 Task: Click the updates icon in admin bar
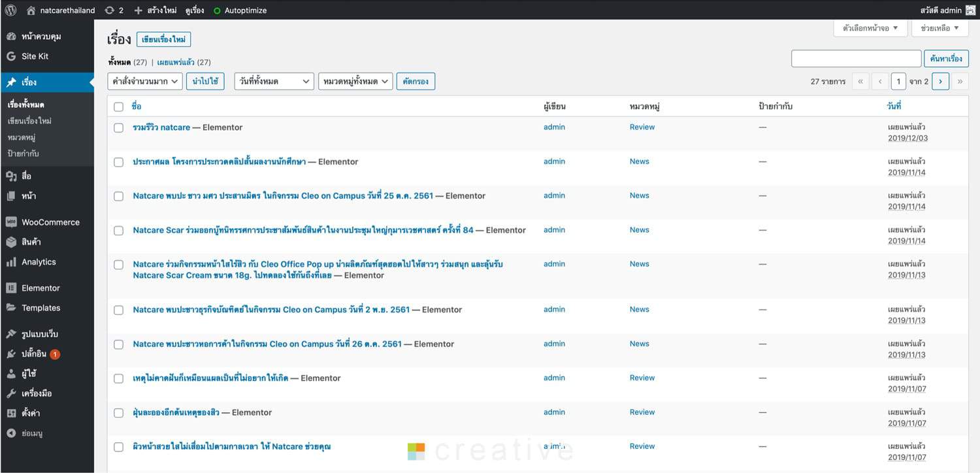(109, 10)
